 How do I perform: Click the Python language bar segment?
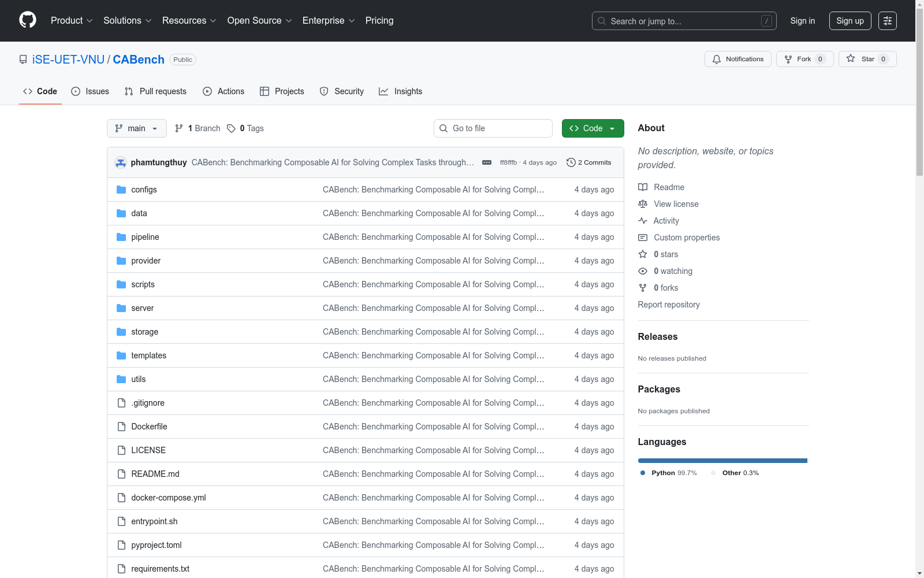coord(722,461)
